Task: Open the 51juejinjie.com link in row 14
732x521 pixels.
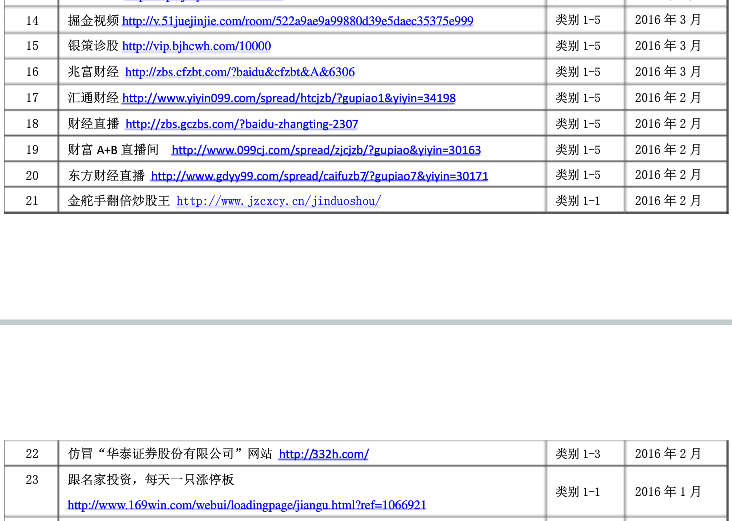Action: click(297, 21)
